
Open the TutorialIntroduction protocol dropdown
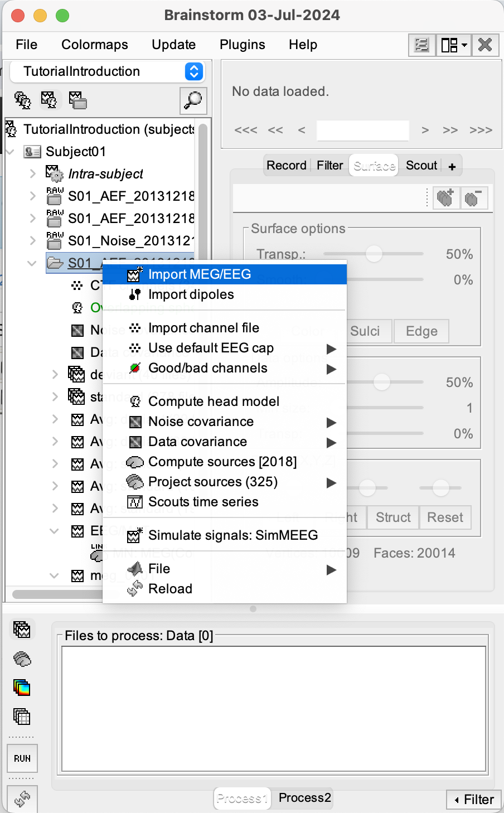[x=193, y=71]
